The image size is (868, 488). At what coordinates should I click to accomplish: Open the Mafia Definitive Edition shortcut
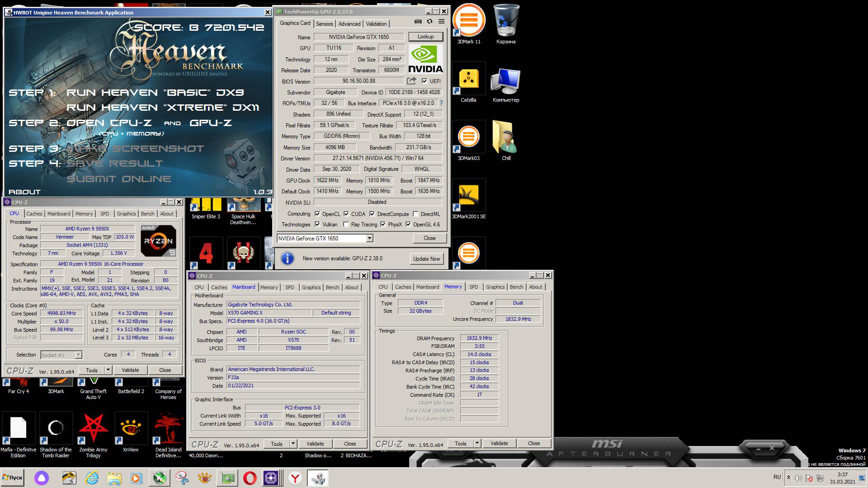coord(18,435)
